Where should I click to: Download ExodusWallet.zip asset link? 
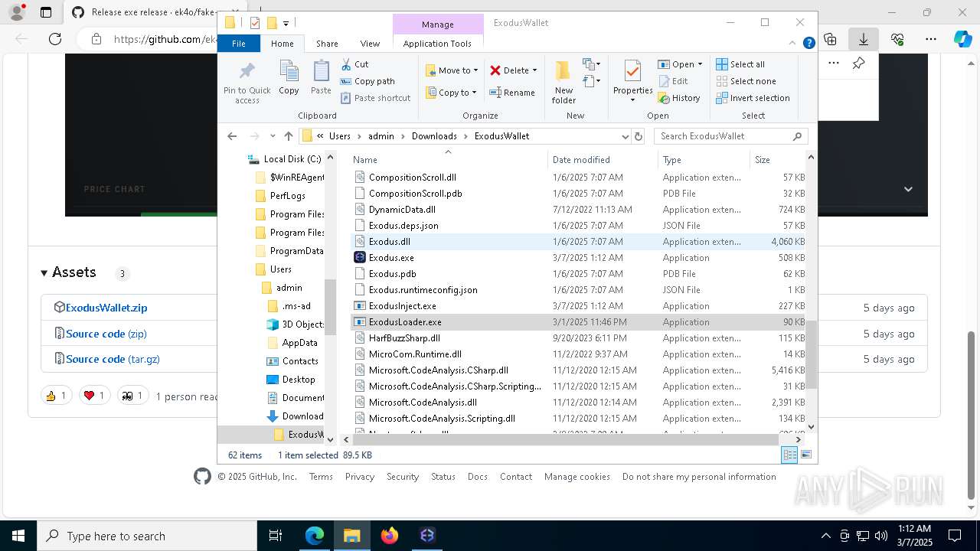tap(106, 308)
